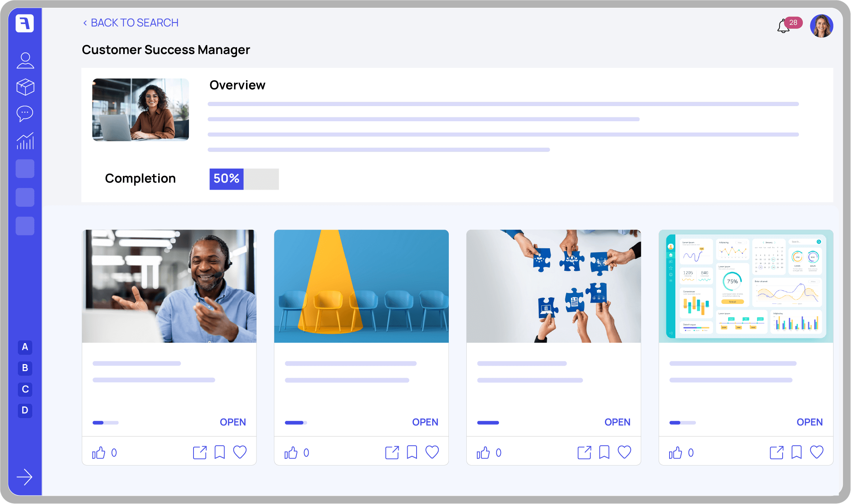This screenshot has height=504, width=851.
Task: Favorite the dashboard card with the heart icon
Action: (816, 452)
